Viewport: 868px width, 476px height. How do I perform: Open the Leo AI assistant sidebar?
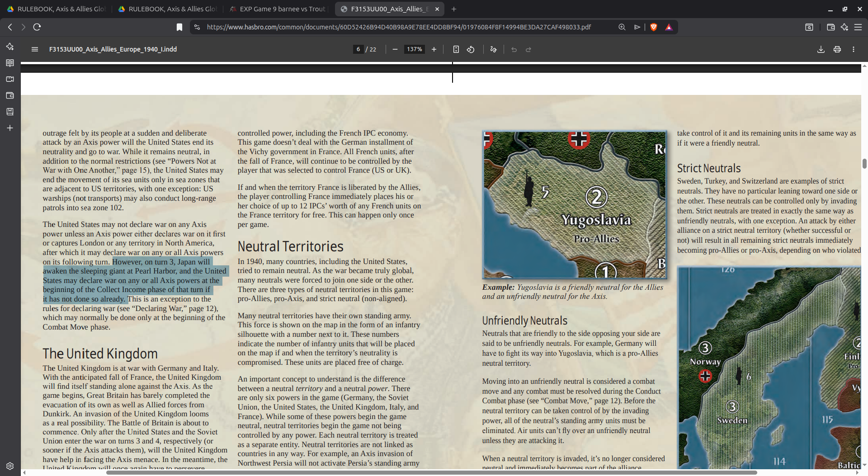click(x=9, y=46)
